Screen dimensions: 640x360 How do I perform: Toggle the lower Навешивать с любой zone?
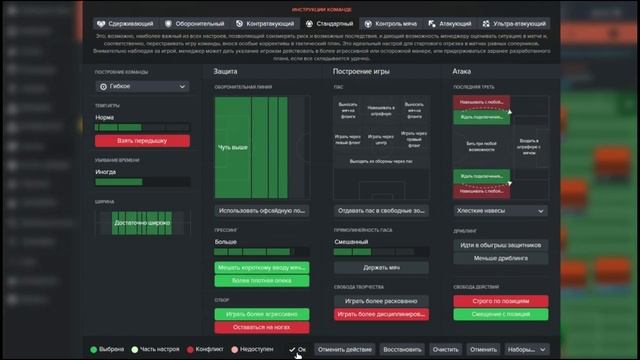pyautogui.click(x=482, y=191)
